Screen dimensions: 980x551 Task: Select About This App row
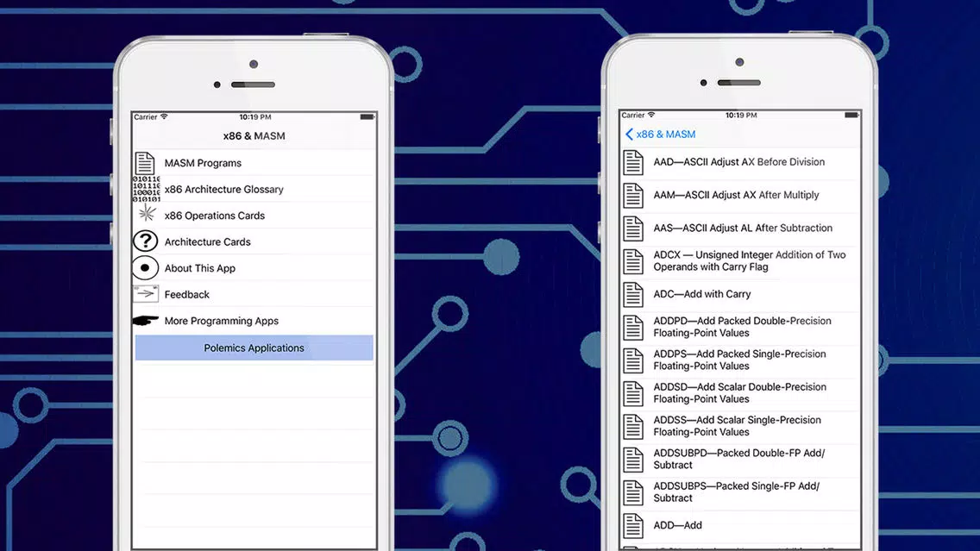(x=254, y=268)
